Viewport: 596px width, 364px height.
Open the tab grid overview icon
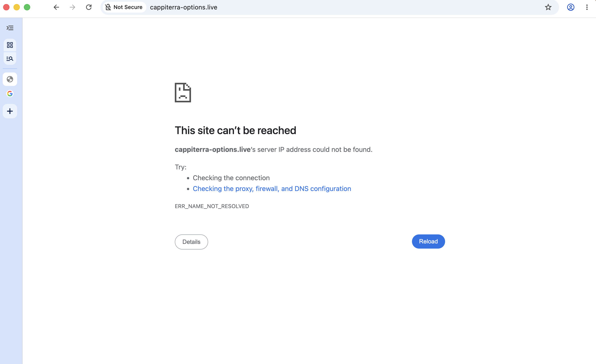(10, 45)
